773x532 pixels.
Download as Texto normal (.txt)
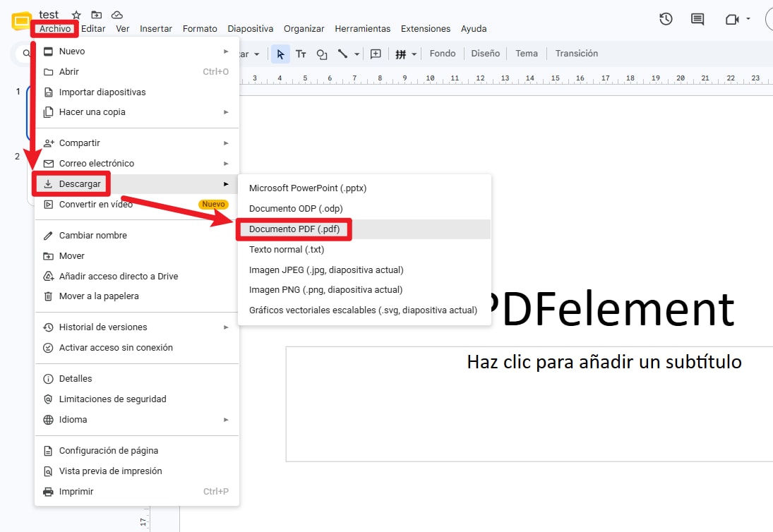tap(364, 249)
